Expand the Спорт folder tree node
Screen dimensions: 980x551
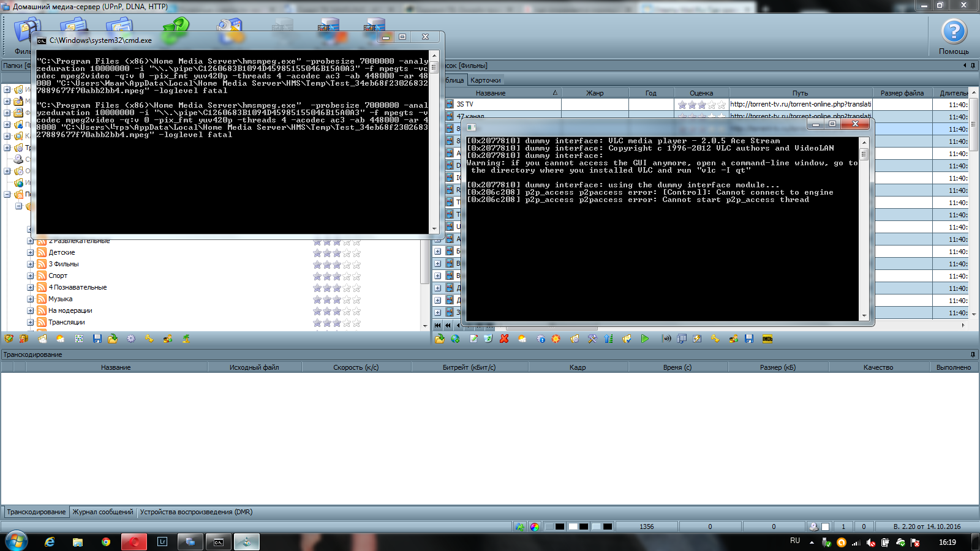point(30,275)
